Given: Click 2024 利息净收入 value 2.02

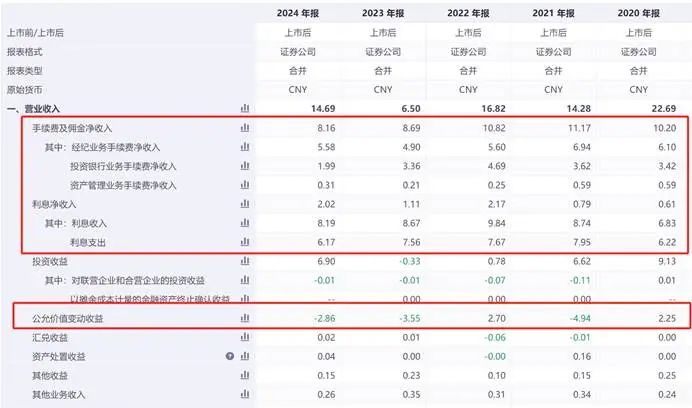Looking at the screenshot, I should pos(326,204).
